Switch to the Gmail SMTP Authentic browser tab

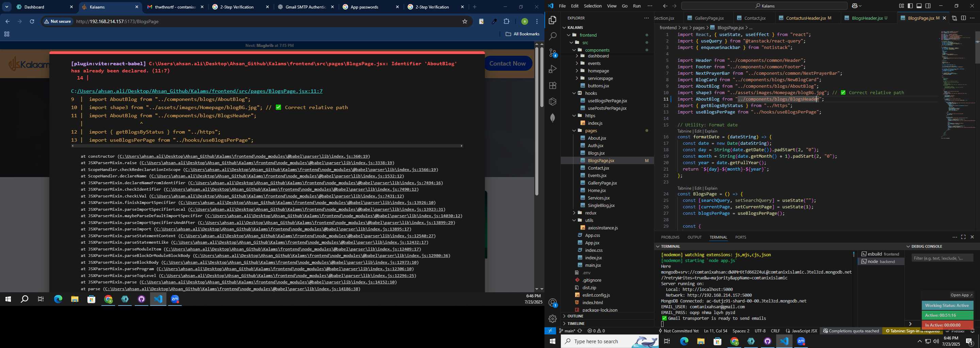tap(306, 7)
